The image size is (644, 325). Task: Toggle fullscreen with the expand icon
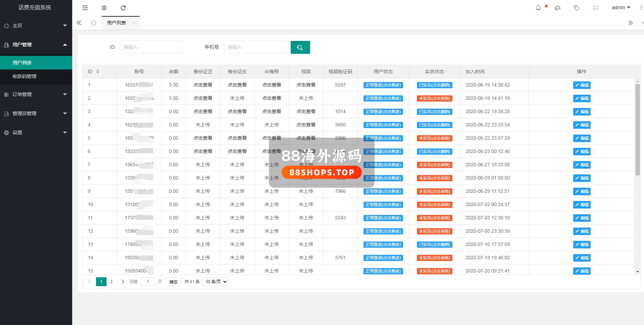click(595, 8)
